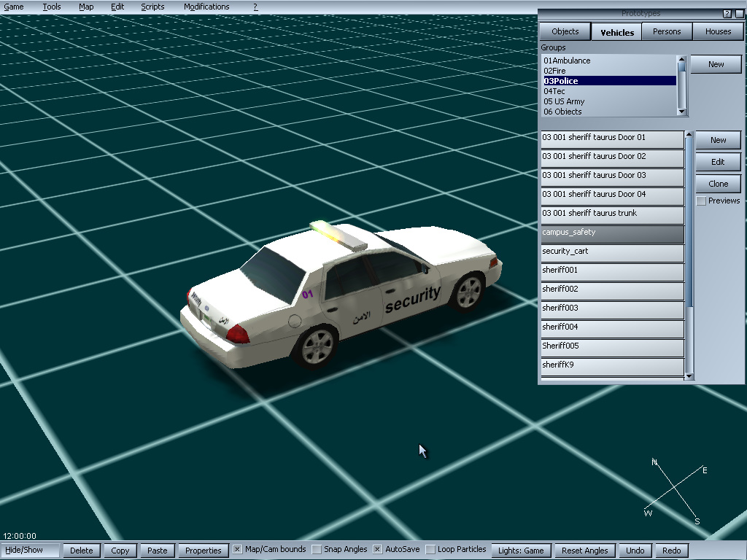
Task: Turn off the AutoSave checkbox
Action: pos(378,549)
